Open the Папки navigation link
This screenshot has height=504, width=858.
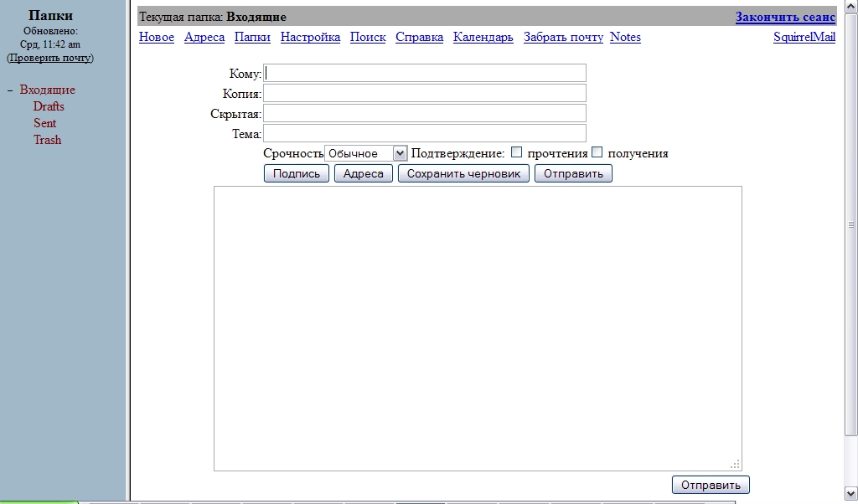point(252,37)
